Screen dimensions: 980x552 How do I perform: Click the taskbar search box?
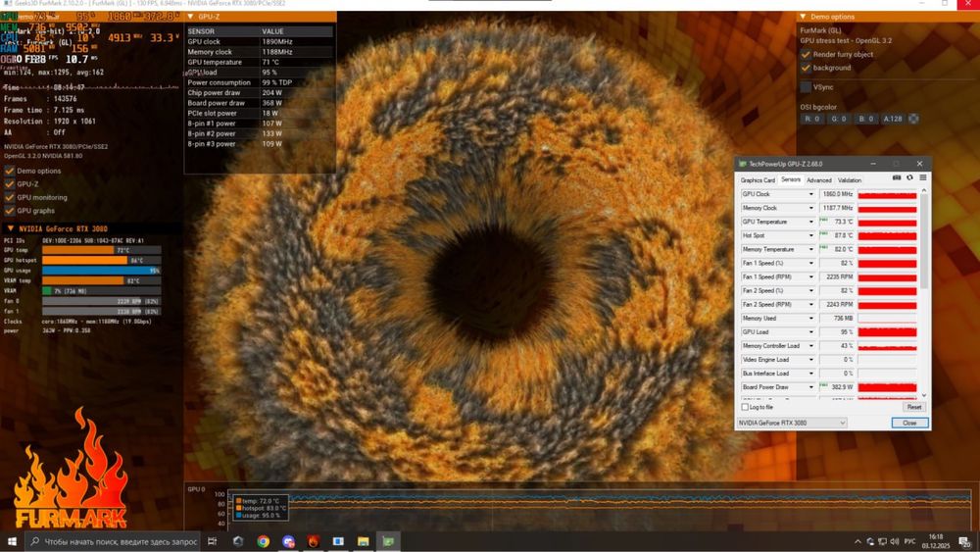pos(113,541)
